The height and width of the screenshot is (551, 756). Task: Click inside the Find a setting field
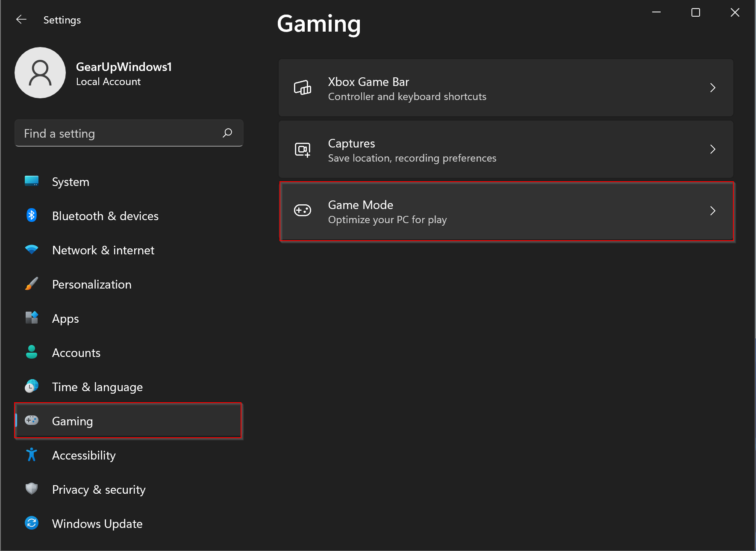pos(107,133)
